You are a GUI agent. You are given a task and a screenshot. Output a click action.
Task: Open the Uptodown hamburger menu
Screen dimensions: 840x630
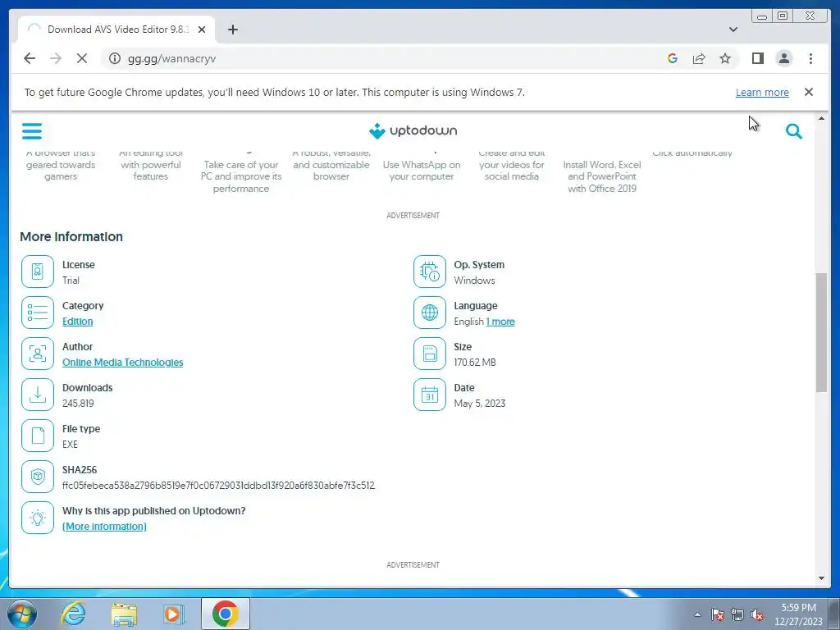tap(32, 131)
